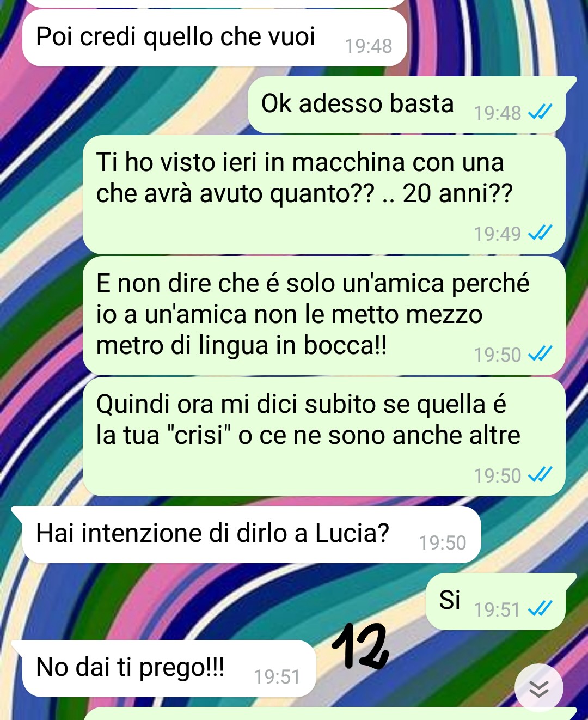Tap the 19:50 timestamp on Lucia message
Image resolution: width=588 pixels, height=720 pixels.
tap(443, 543)
